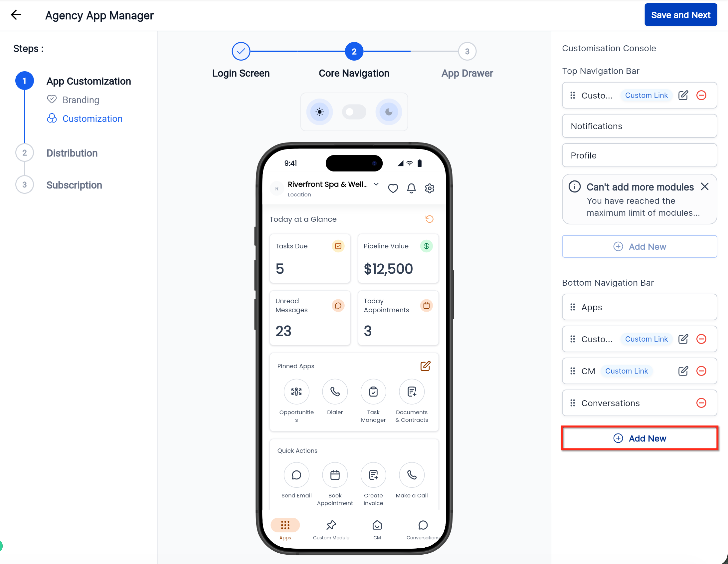Select the dark mode moon icon
The height and width of the screenshot is (564, 728).
[388, 112]
